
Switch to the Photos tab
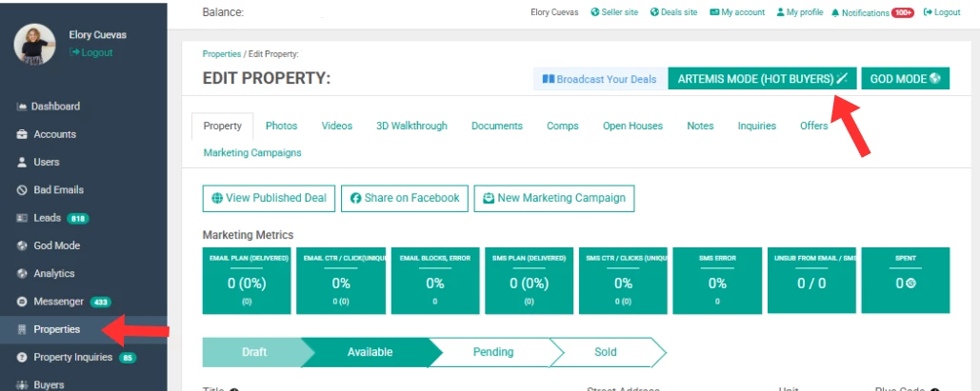(281, 126)
